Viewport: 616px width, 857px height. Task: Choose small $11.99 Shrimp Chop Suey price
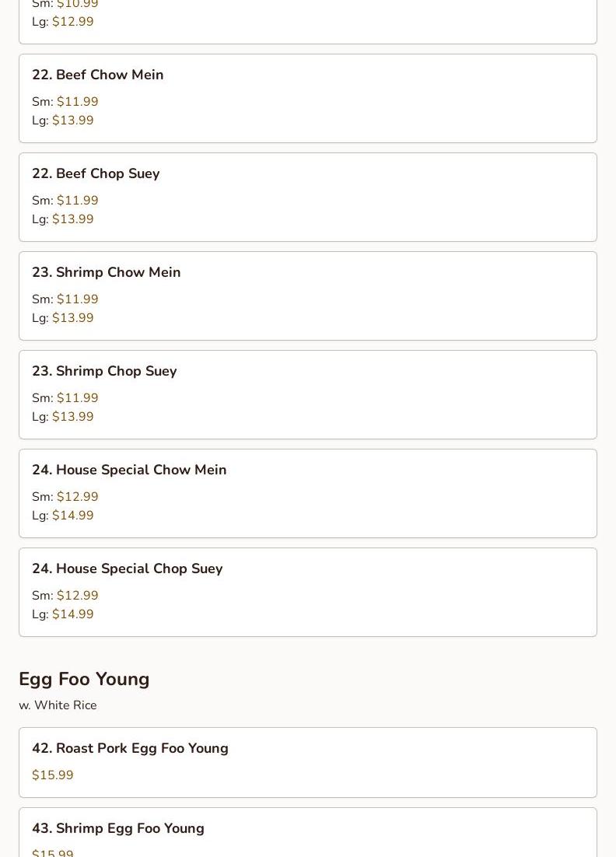point(77,398)
